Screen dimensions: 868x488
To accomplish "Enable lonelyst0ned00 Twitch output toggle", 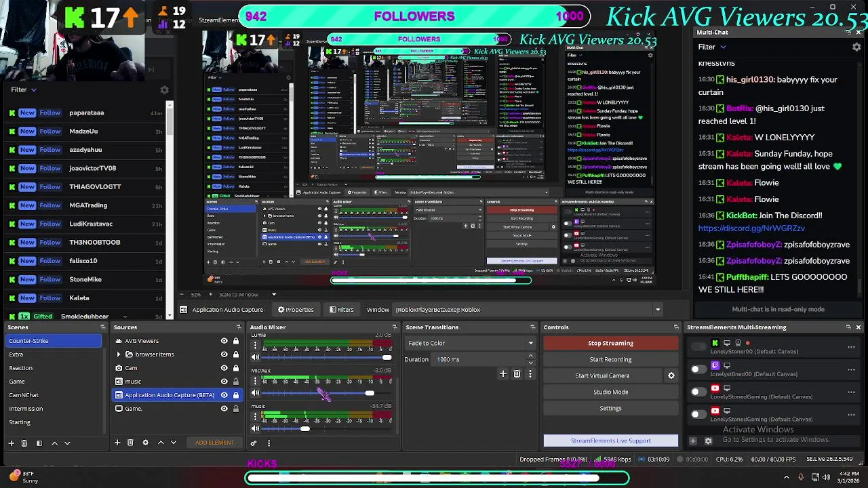I will point(698,369).
